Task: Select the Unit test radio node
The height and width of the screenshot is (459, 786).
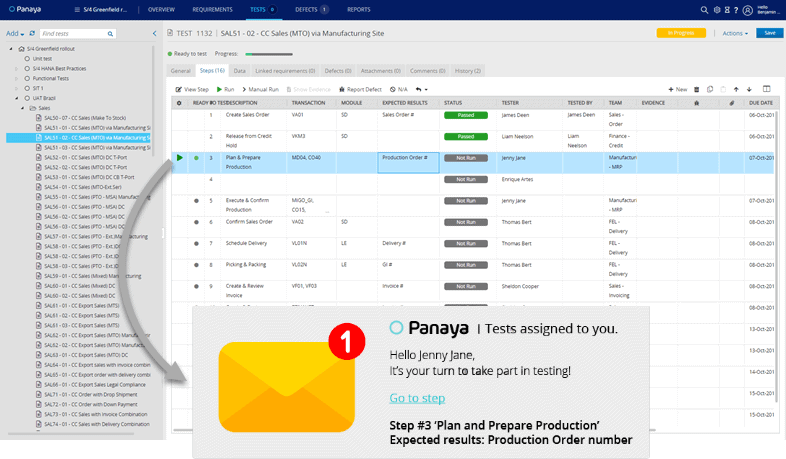Action: (x=27, y=59)
